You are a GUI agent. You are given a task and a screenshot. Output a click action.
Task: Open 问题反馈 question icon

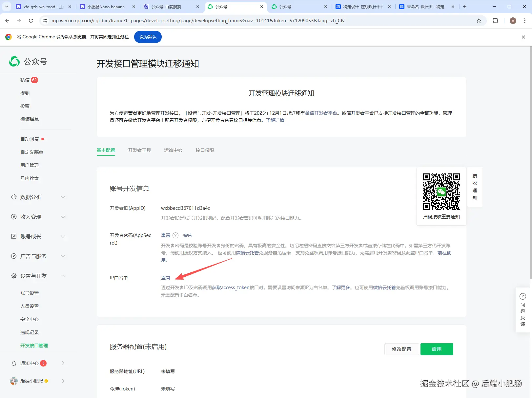pos(523,296)
